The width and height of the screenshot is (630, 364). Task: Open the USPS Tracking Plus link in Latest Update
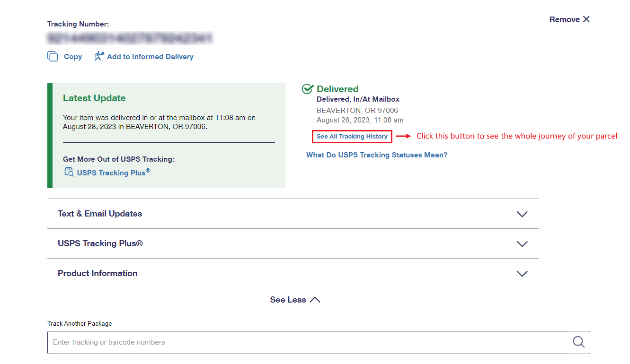pyautogui.click(x=114, y=173)
